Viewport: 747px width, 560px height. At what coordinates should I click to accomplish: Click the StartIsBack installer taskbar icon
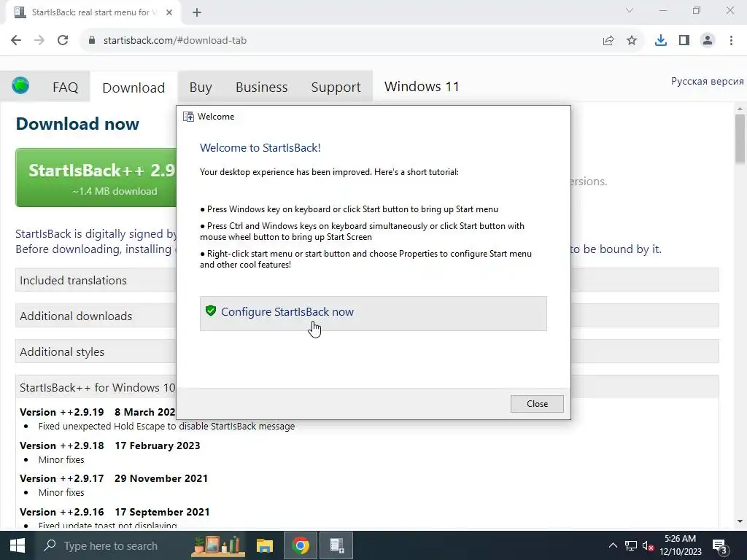[336, 545]
